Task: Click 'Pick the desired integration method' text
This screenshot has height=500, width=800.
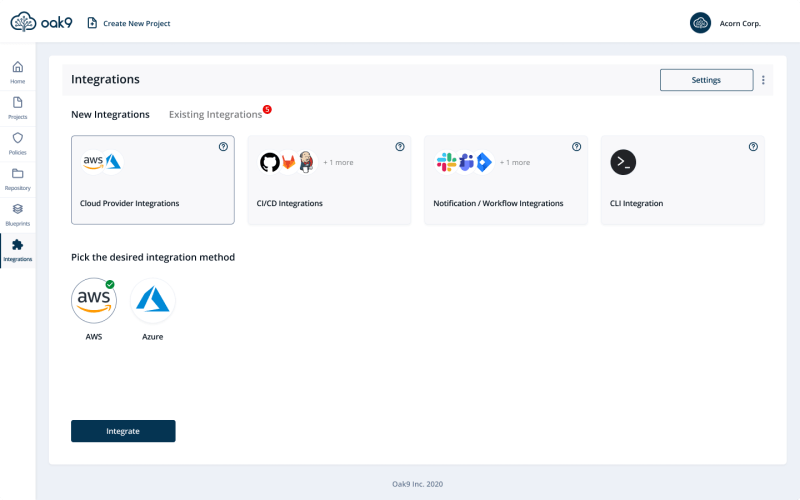Action: [x=153, y=257]
